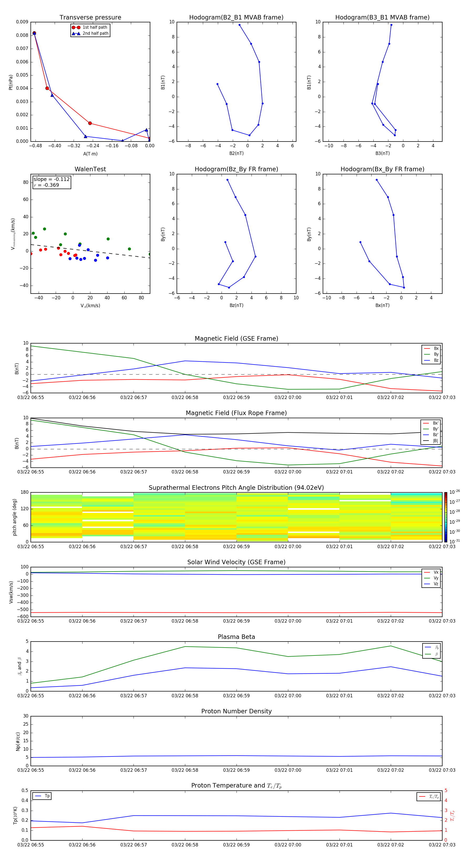Image resolution: width=473 pixels, height=868 pixels.
Task: Select the β entry in Plasma Beta legend
Action: (x=431, y=654)
